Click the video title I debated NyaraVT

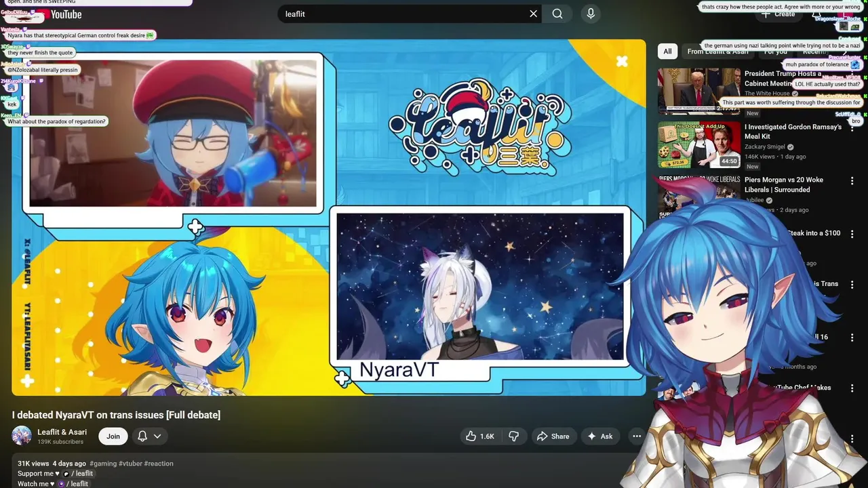pos(116,415)
